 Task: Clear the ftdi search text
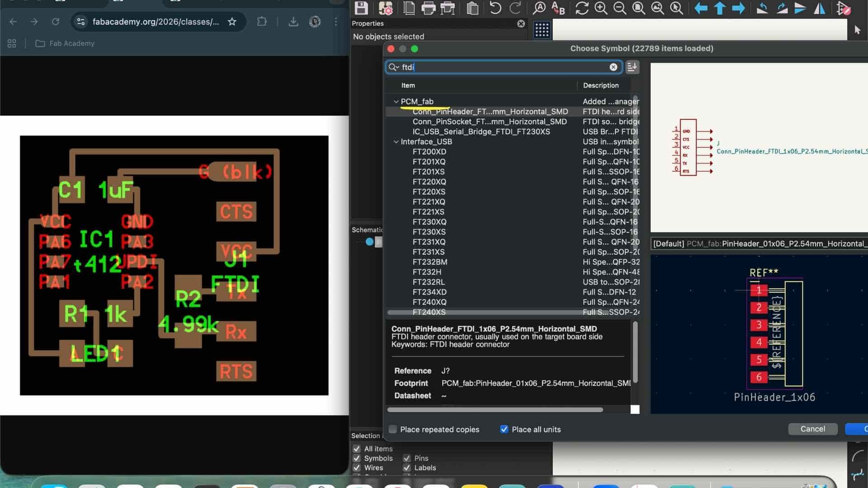(x=613, y=67)
